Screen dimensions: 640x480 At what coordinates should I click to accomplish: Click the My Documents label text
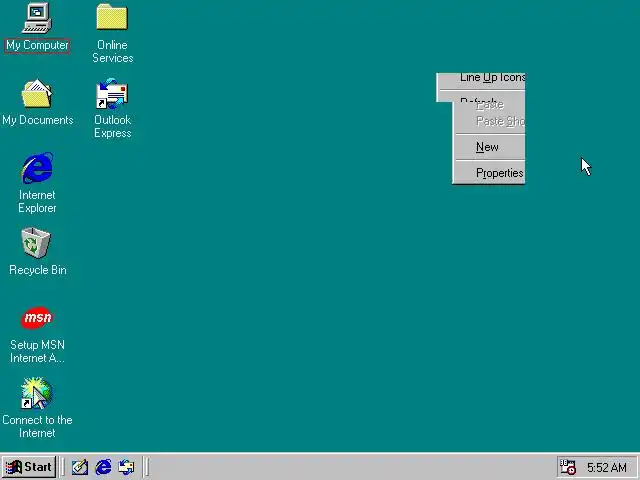[38, 120]
